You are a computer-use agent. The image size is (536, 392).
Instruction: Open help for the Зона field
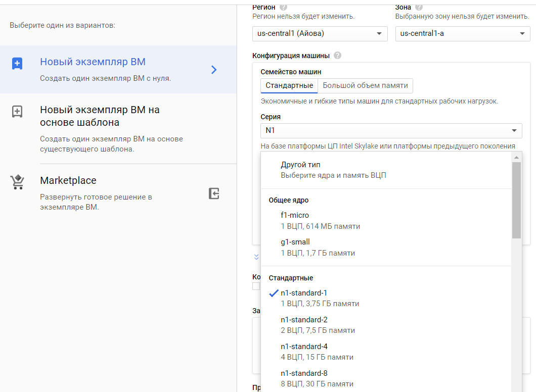click(x=419, y=7)
